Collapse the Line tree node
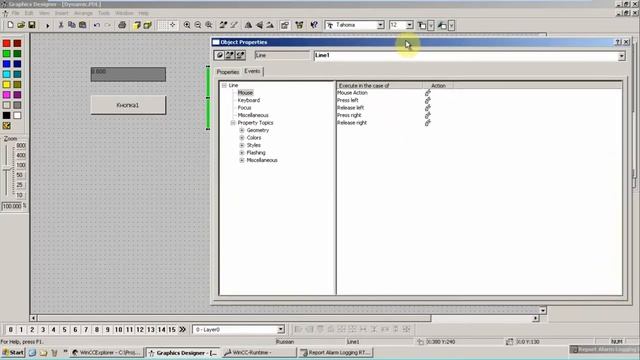Image resolution: width=640 pixels, height=360 pixels. (224, 85)
